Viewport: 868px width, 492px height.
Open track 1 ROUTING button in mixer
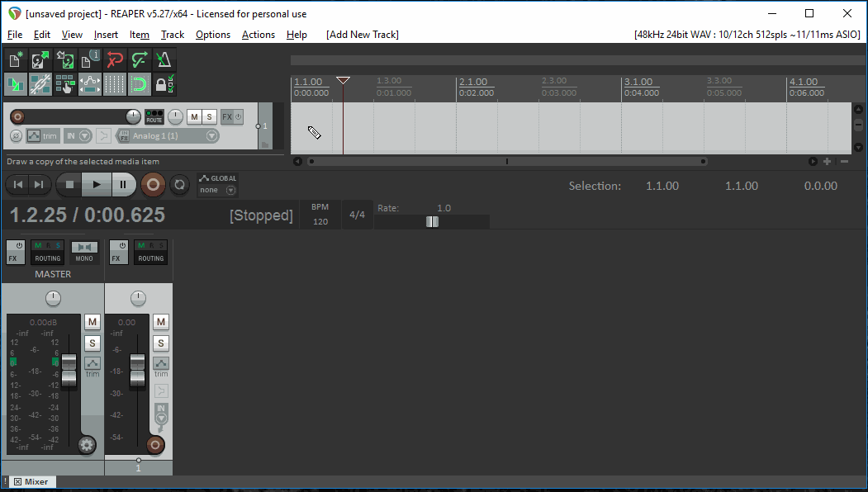click(150, 252)
